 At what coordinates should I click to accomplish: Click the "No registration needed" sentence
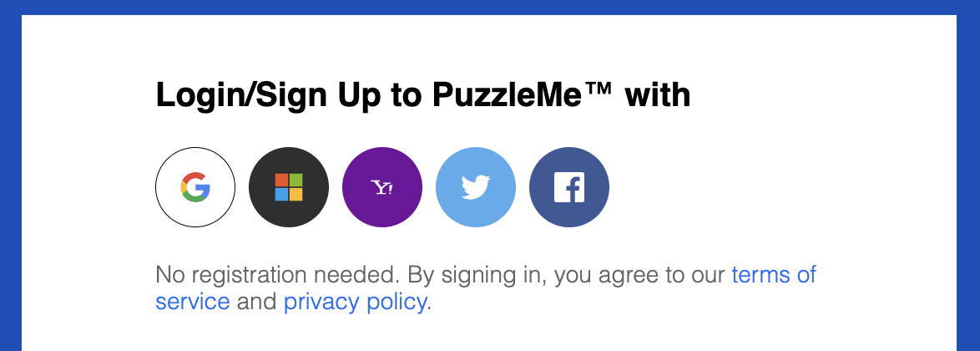coord(278,275)
